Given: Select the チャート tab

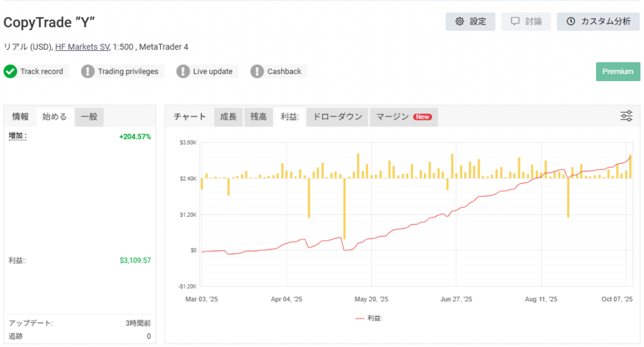Looking at the screenshot, I should (x=189, y=117).
